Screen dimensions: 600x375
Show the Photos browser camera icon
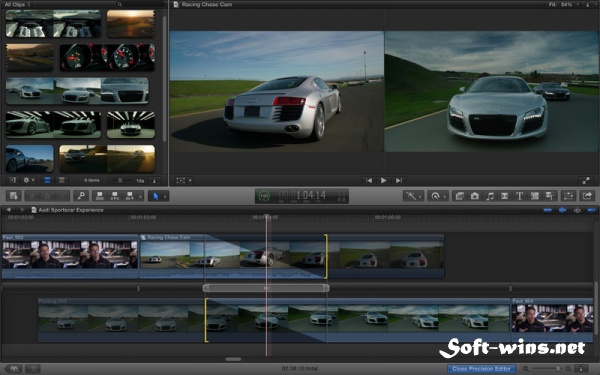click(x=474, y=196)
